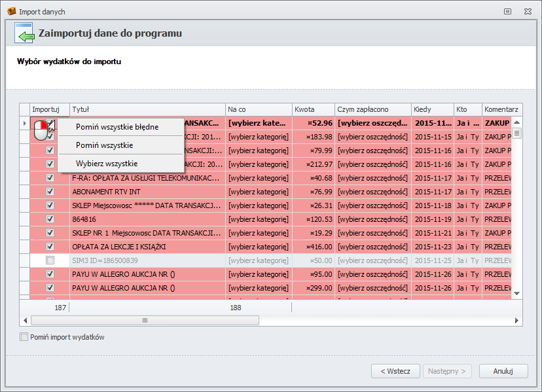This screenshot has height=392, width=542.
Task: Click the Import danych title bar icon
Action: (x=11, y=12)
